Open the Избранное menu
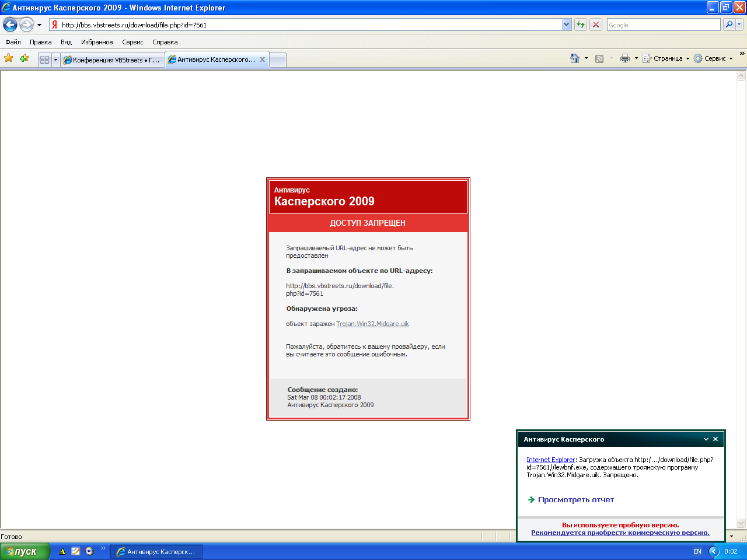747x560 pixels. 97,42
